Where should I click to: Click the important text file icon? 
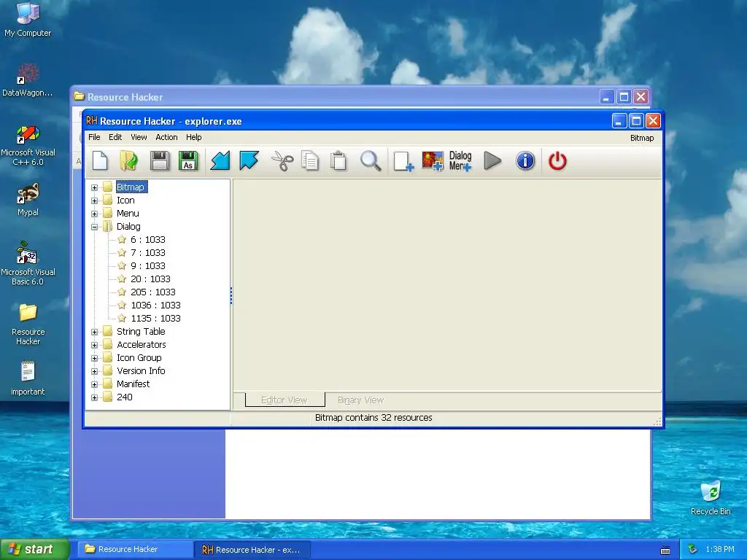28,378
